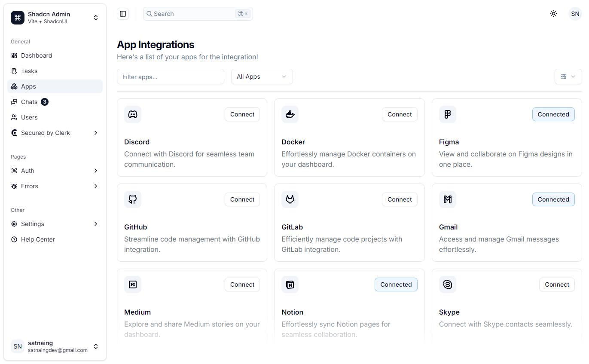The height and width of the screenshot is (364, 589).
Task: Connect the Medium app
Action: pos(242,284)
